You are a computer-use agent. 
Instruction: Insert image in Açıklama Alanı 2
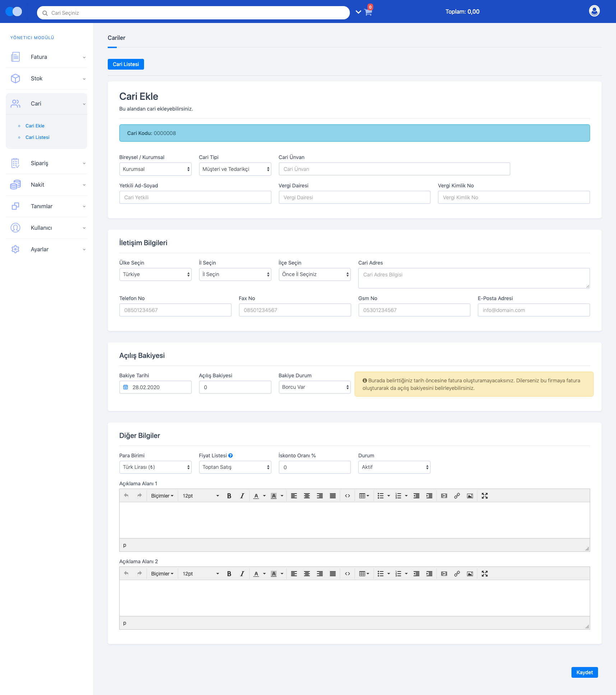(470, 574)
